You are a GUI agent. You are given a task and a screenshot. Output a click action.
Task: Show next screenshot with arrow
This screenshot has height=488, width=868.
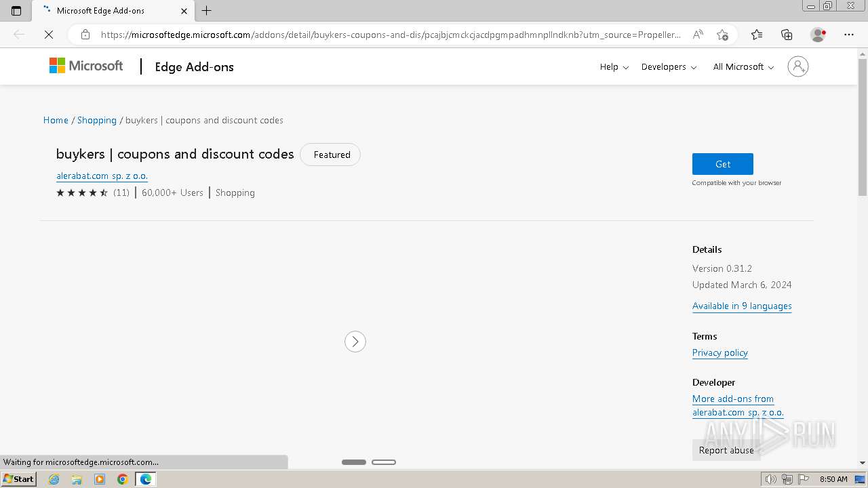[x=355, y=342]
